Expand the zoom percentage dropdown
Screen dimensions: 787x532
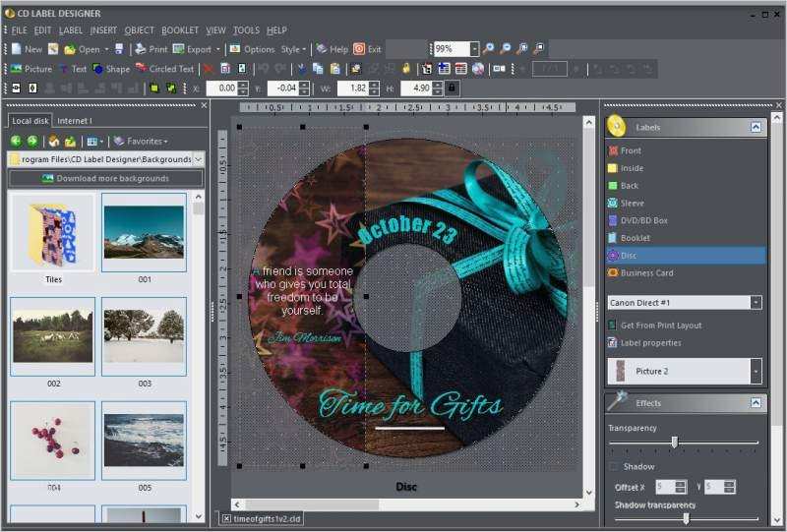[x=474, y=49]
